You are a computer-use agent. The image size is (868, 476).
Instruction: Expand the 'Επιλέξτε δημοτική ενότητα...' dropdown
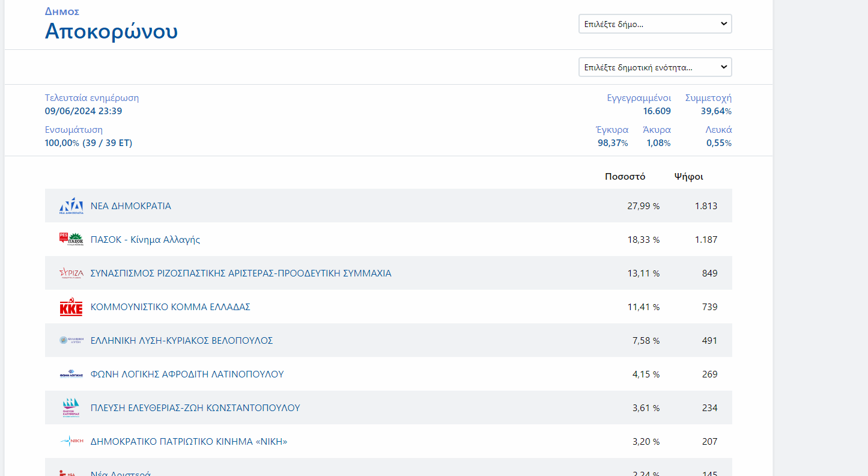[x=655, y=67]
